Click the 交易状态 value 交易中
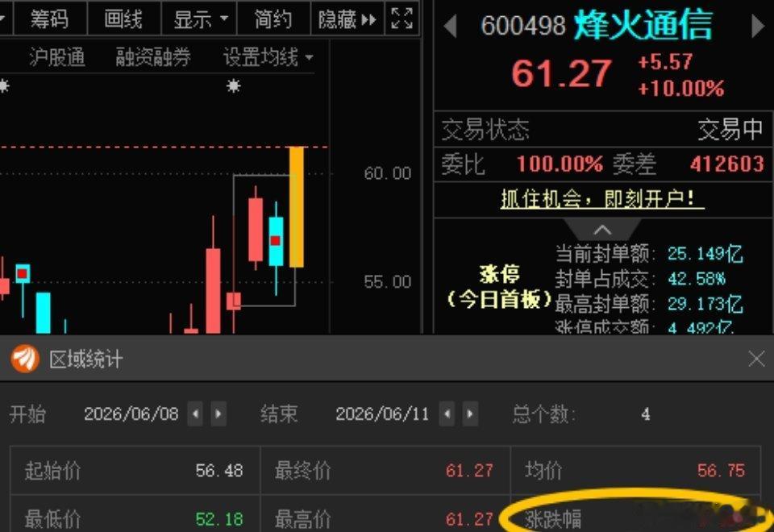Viewport: 774px width, 532px height. [730, 130]
